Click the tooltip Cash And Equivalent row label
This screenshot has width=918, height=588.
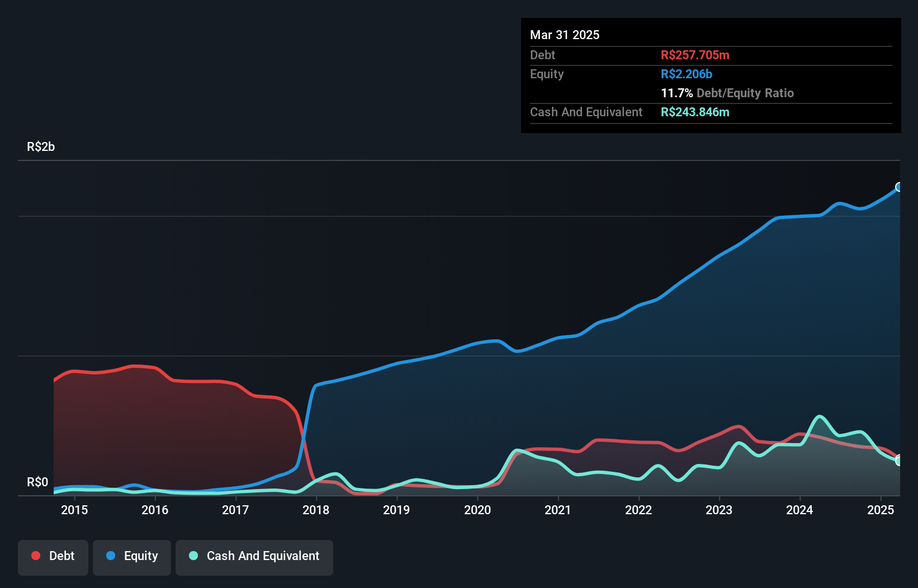click(x=586, y=112)
